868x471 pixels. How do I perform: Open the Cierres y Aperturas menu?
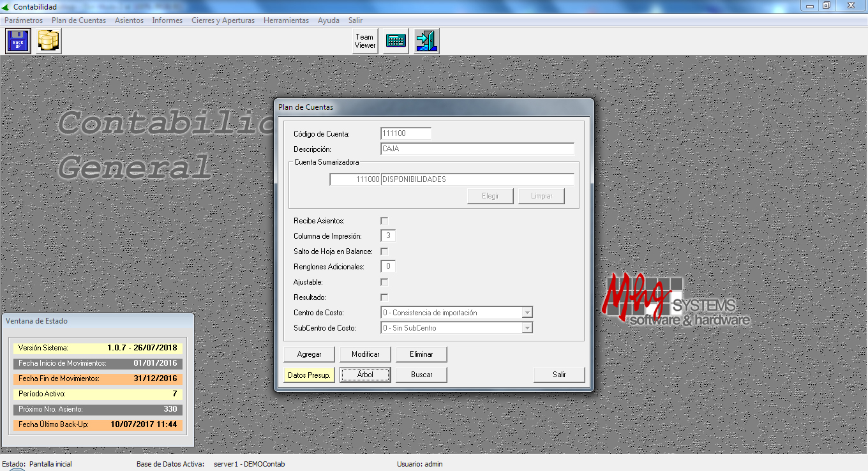tap(223, 20)
